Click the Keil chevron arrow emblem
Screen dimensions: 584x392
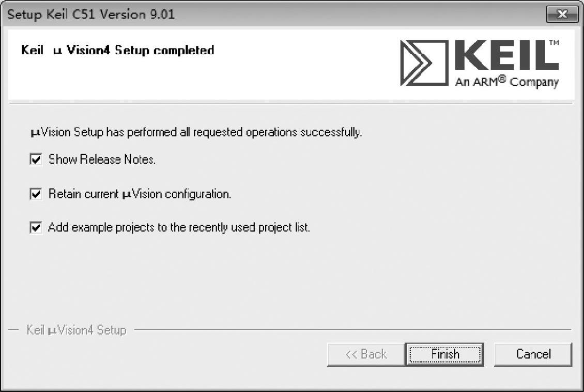click(423, 62)
